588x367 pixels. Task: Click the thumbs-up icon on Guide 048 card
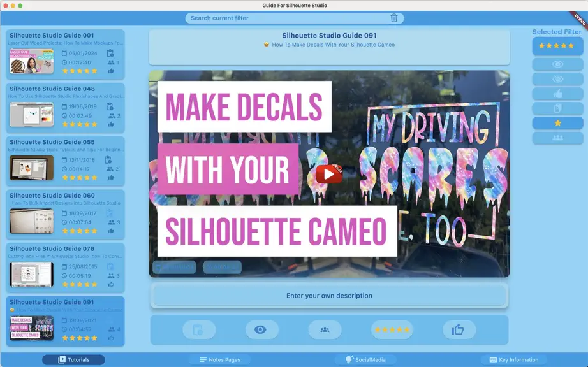click(x=111, y=124)
